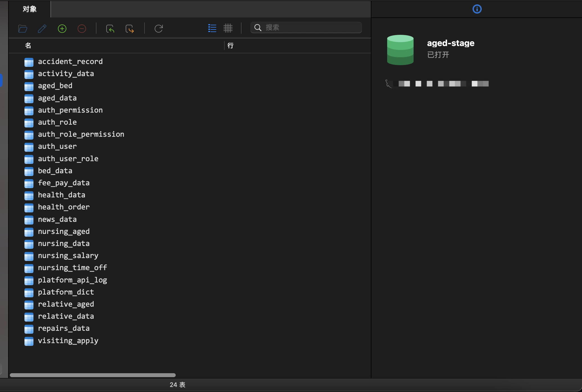Switch to grid detail view
582x392 pixels.
pyautogui.click(x=228, y=28)
